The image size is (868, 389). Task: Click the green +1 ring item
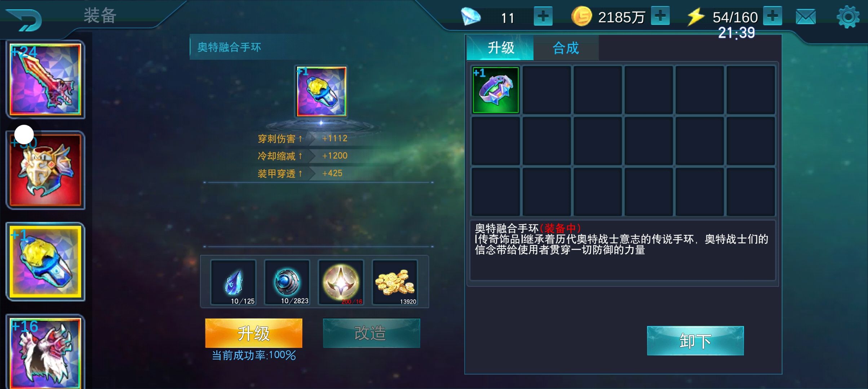coord(496,90)
